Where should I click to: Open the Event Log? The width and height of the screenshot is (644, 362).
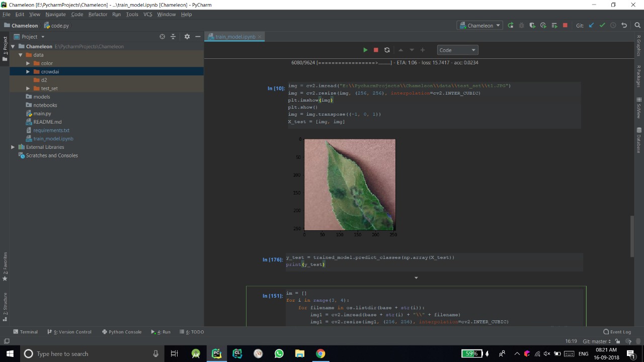tap(617, 332)
